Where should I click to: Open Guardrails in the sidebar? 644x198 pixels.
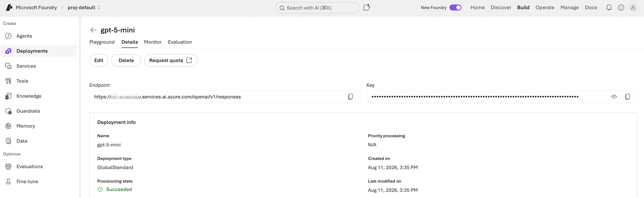pyautogui.click(x=39, y=111)
